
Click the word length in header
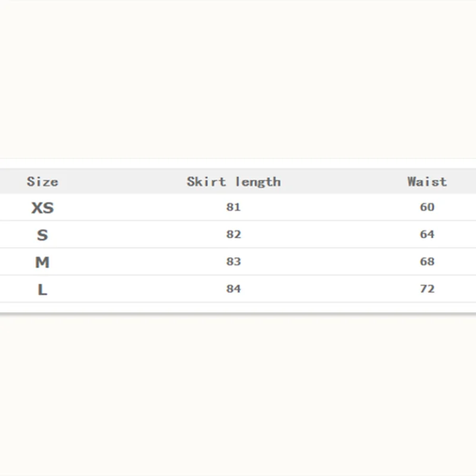(x=258, y=181)
